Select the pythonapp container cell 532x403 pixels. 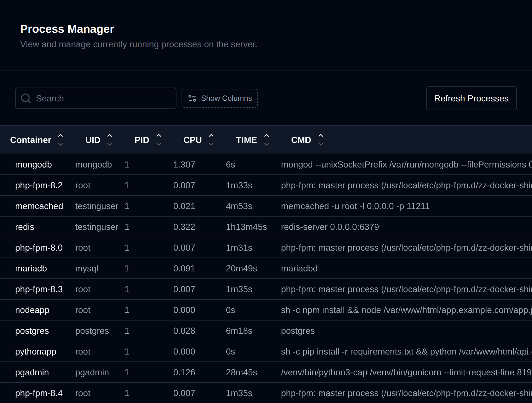tap(36, 352)
